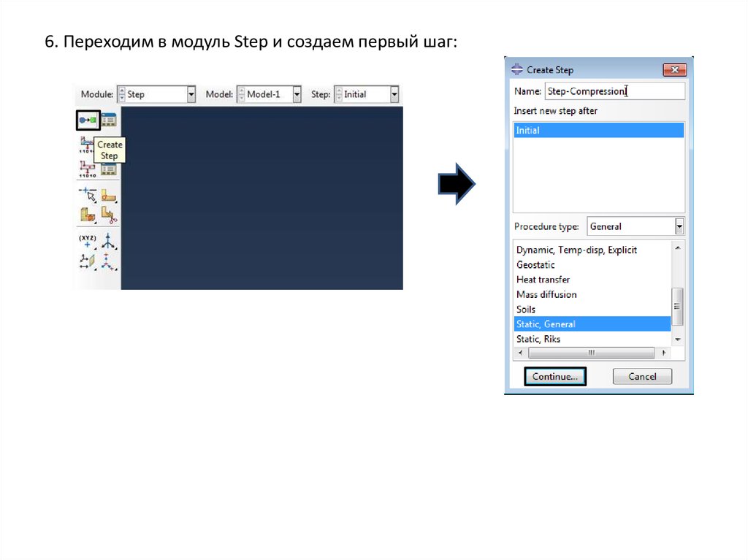Select the Partition Edge tool
Image resolution: width=748 pixels, height=560 pixels.
click(x=88, y=195)
